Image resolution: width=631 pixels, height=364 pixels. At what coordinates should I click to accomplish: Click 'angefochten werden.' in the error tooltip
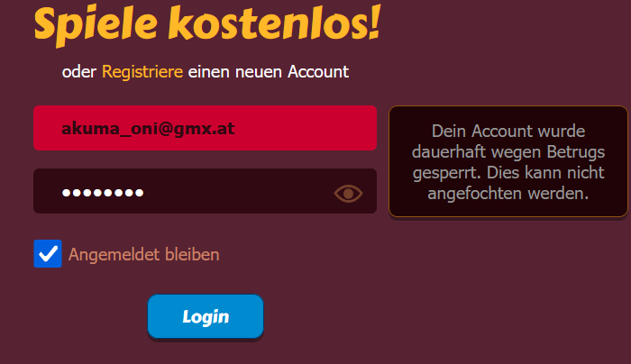pyautogui.click(x=508, y=194)
